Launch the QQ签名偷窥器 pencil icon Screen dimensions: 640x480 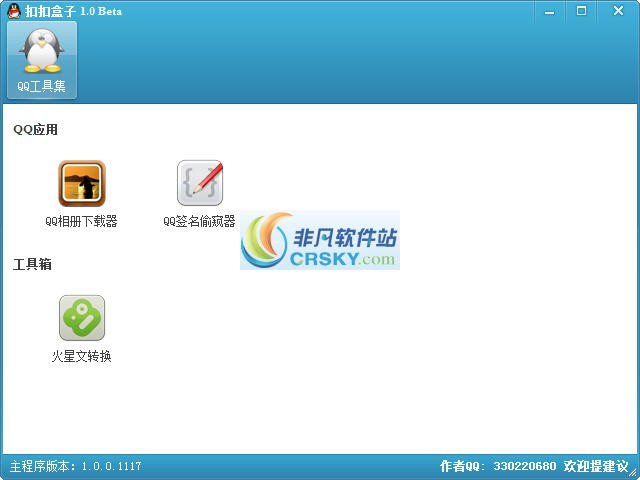pos(200,183)
